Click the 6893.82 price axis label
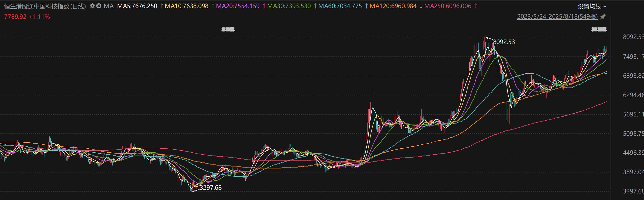 [633, 76]
